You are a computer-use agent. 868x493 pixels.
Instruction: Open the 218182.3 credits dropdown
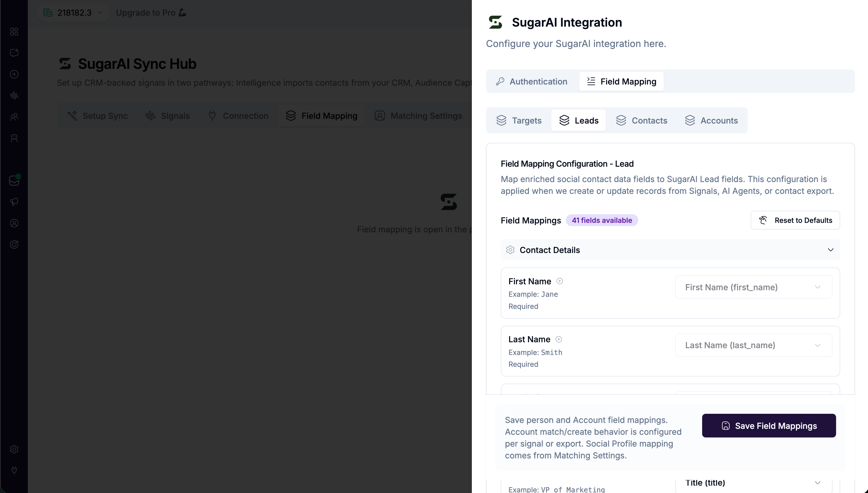pos(73,13)
